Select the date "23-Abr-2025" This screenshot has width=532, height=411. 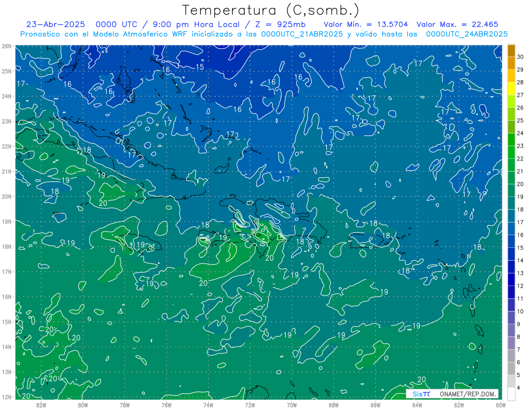pos(56,24)
